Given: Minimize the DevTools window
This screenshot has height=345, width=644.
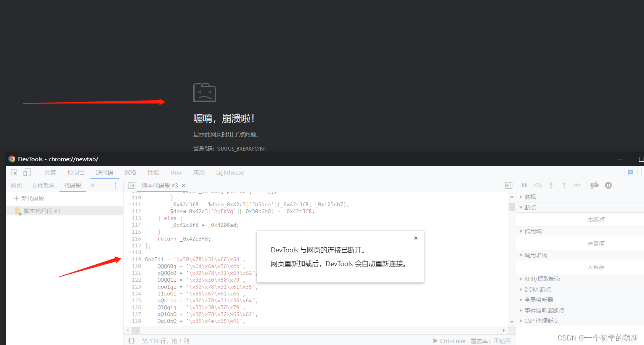Looking at the screenshot, I should pyautogui.click(x=620, y=159).
